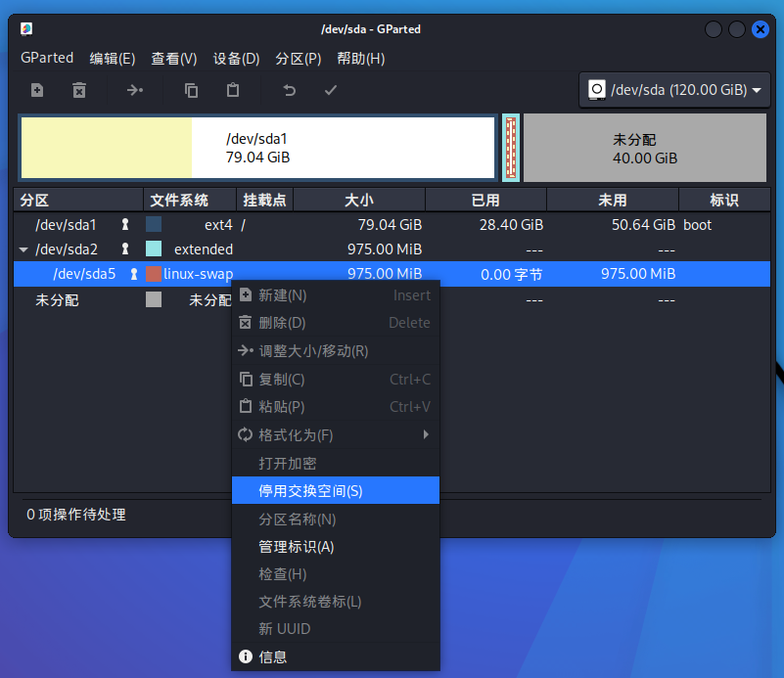The height and width of the screenshot is (678, 784).
Task: Click the delete partition toolbar icon
Action: pos(79,90)
